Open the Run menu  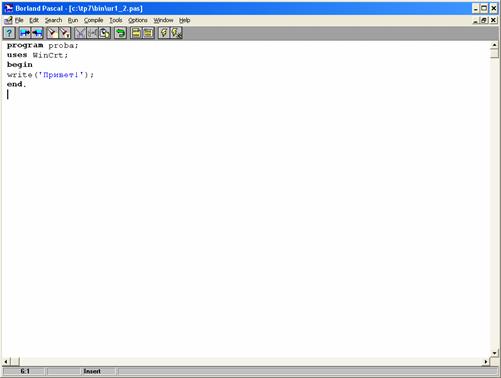tap(73, 20)
